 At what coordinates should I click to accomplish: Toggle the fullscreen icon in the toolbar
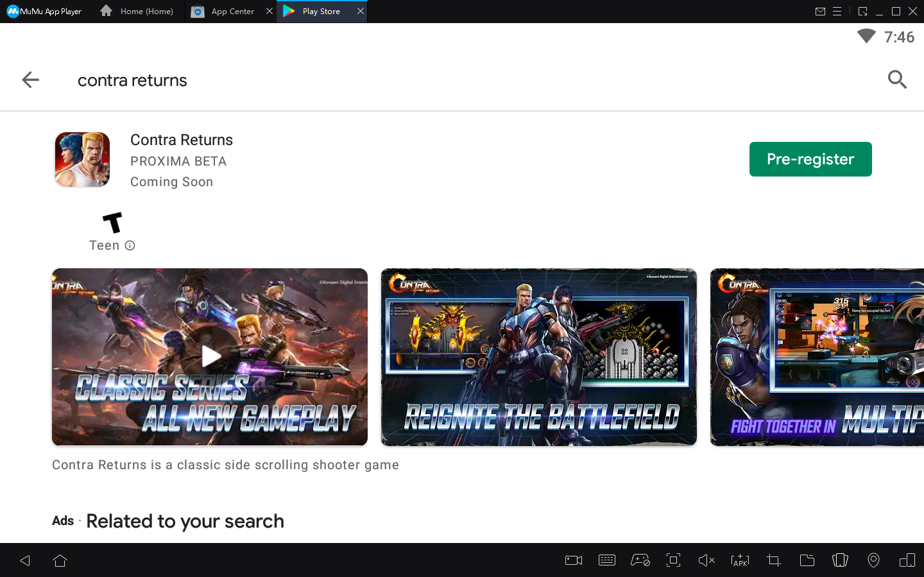[x=673, y=560]
